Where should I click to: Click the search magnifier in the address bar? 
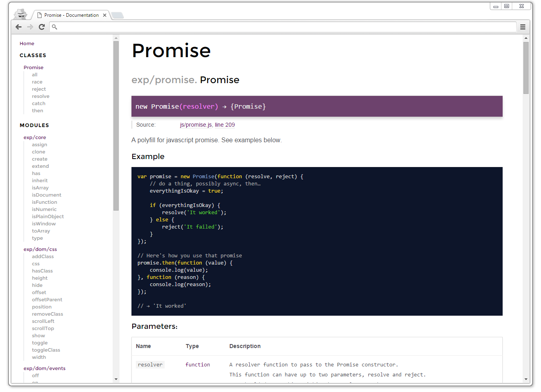[54, 27]
